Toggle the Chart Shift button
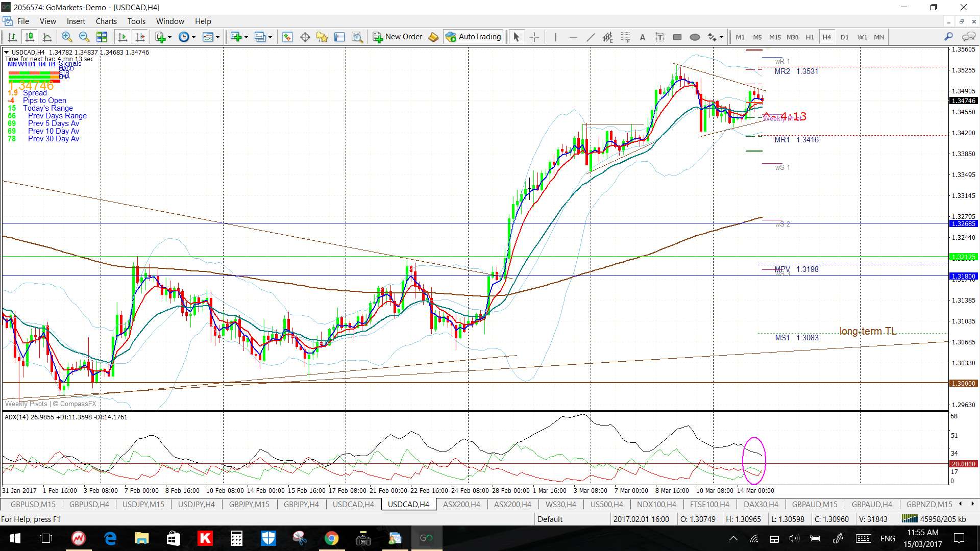The width and height of the screenshot is (980, 551). (140, 37)
